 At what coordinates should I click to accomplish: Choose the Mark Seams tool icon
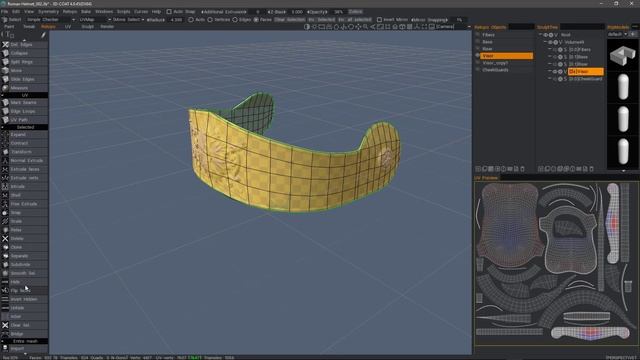5,102
